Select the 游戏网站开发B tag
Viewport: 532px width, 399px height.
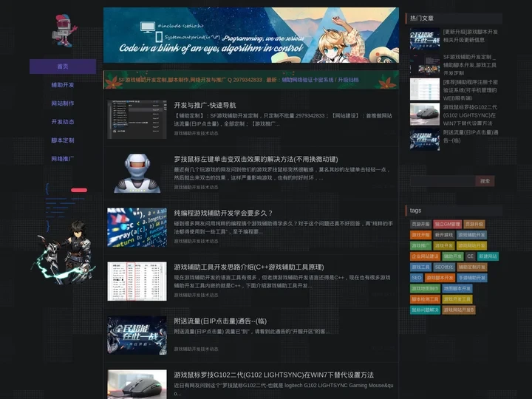[x=459, y=310]
